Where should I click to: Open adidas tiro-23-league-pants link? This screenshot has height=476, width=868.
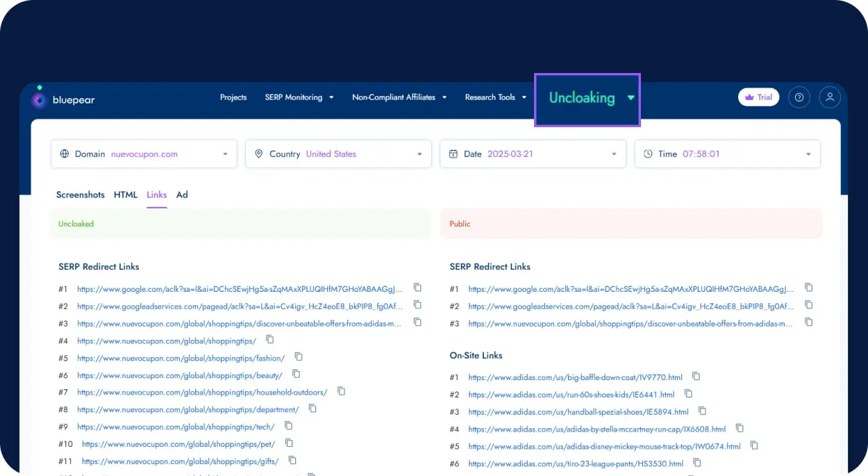click(x=576, y=463)
